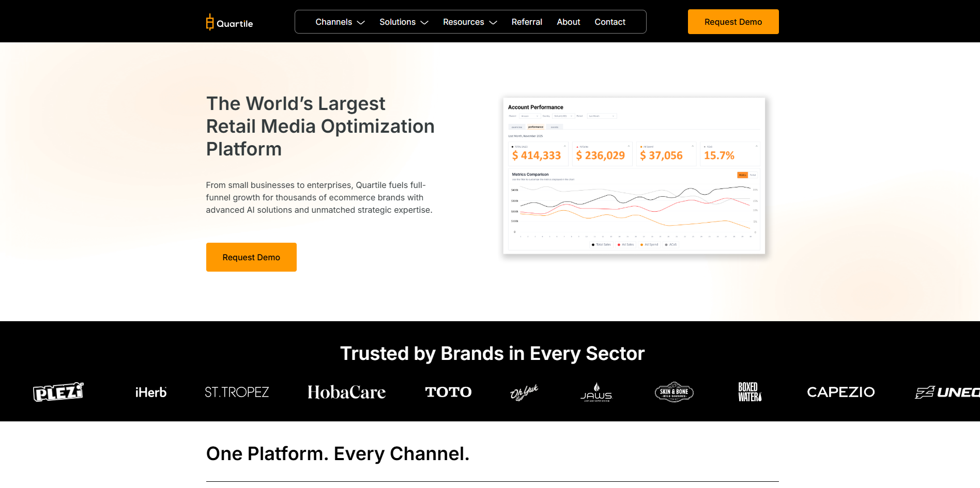Select the ST.TROPEZ brand logo

point(237,392)
